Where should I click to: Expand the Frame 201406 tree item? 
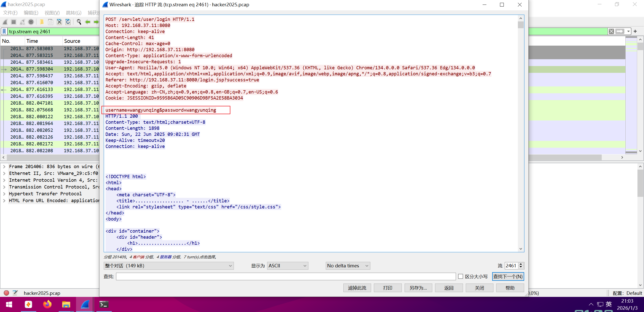(4, 167)
